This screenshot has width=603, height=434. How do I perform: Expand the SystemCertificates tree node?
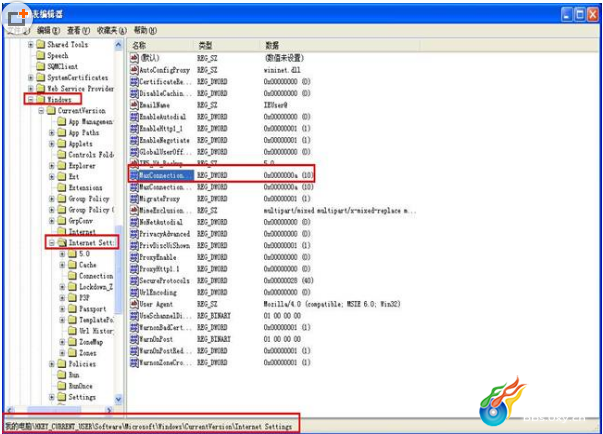[31, 78]
